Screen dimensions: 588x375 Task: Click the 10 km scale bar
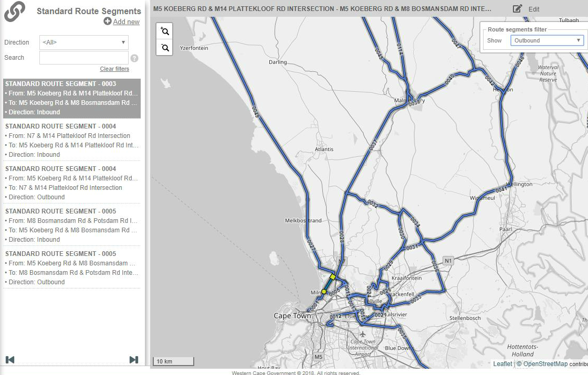point(173,361)
